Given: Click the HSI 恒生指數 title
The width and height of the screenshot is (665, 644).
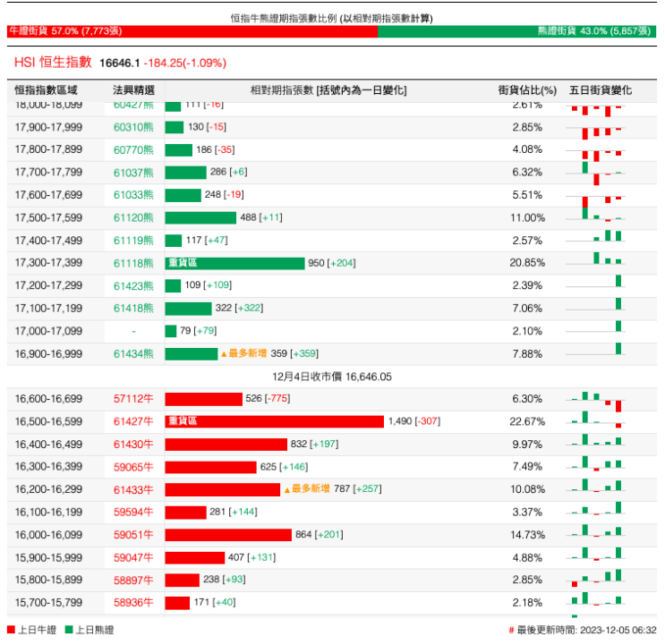Looking at the screenshot, I should (x=53, y=63).
